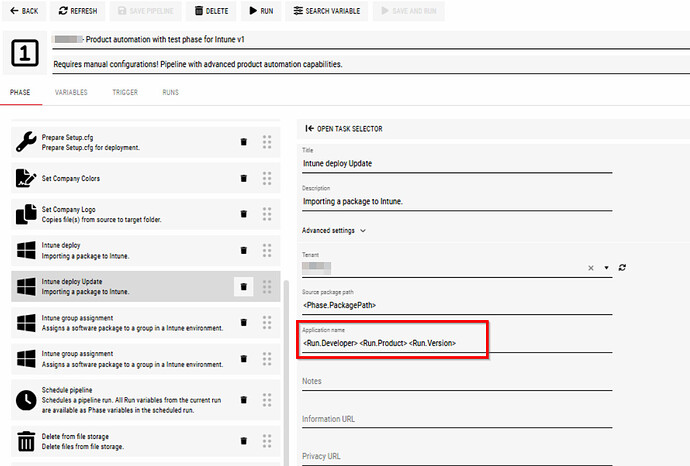Open Search Variable tool
Screen dimensions: 690x466
pos(328,11)
